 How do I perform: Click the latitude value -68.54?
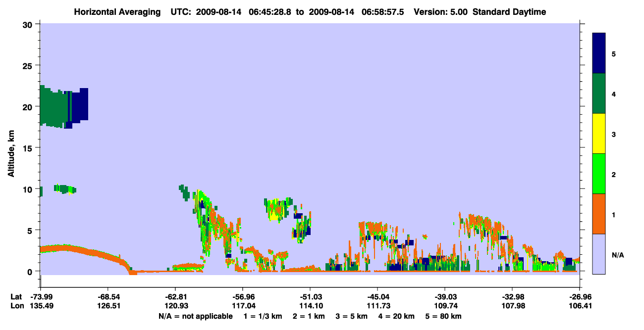[108, 296]
